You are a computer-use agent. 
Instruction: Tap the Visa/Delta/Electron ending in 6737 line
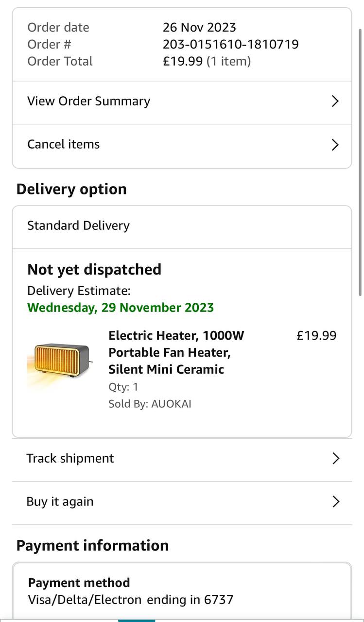coord(131,600)
